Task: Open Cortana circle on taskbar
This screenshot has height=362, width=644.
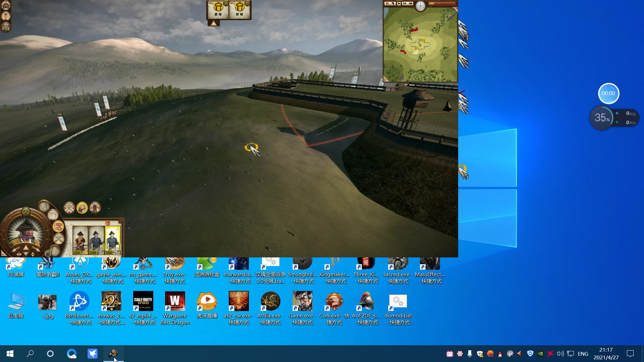Action: click(x=50, y=354)
